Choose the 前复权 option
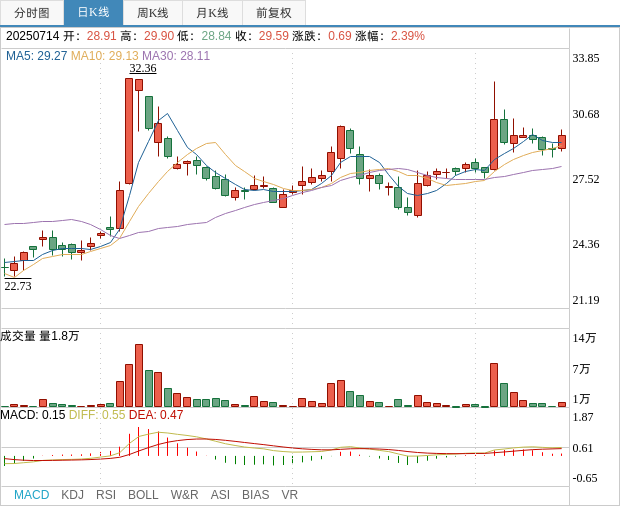The image size is (620, 506). click(274, 13)
